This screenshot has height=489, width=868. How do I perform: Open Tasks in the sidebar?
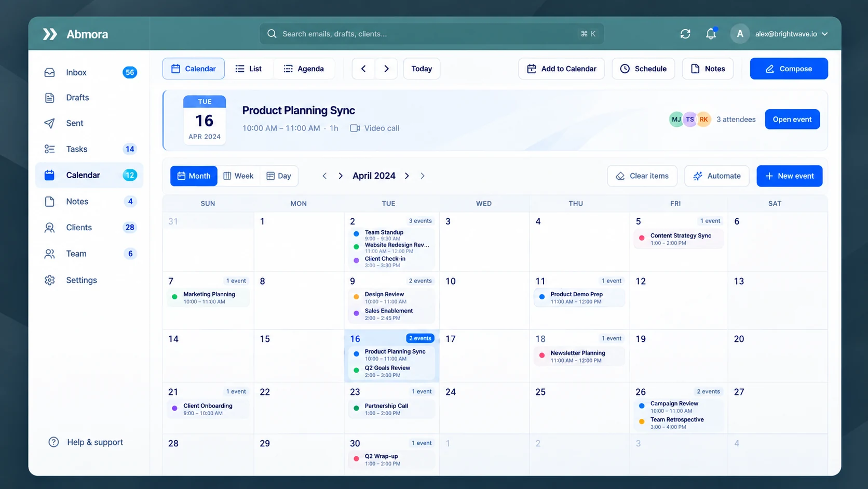tap(89, 149)
